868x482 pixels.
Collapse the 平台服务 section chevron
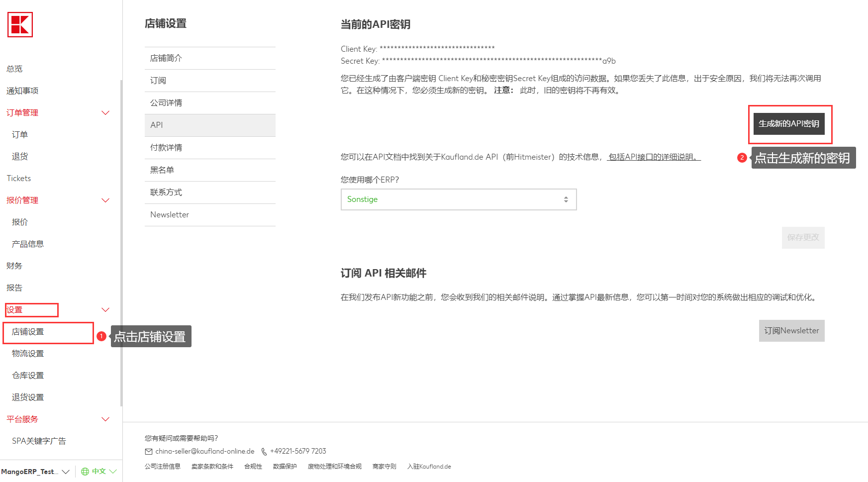pyautogui.click(x=105, y=419)
